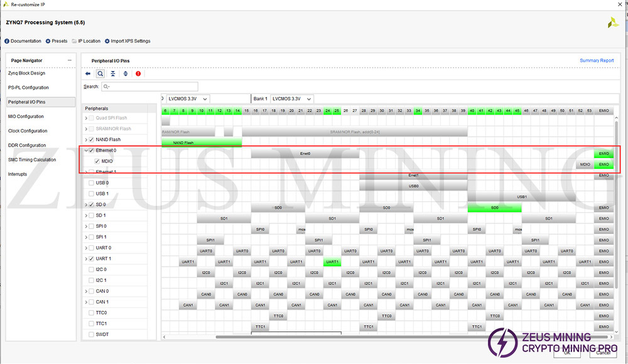This screenshot has height=364, width=628.
Task: Click the red error indicator icon
Action: pos(138,73)
